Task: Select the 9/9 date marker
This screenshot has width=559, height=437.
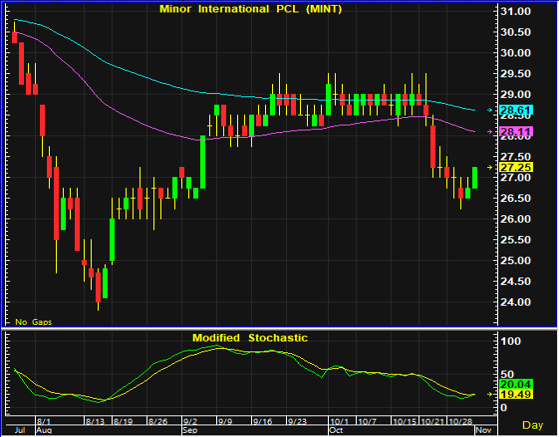Action: [225, 421]
